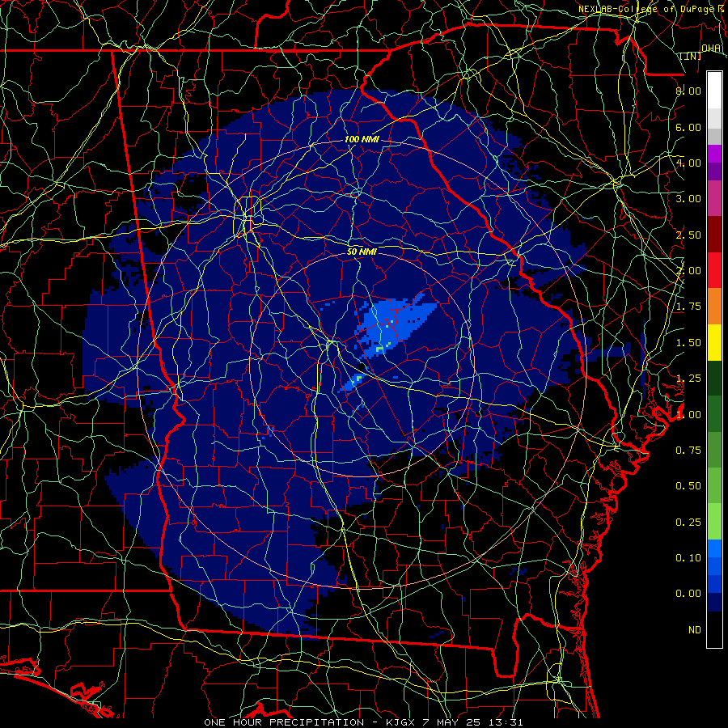Select the pink swatch beside 3.00
Viewport: 728px width, 728px height.
714,198
